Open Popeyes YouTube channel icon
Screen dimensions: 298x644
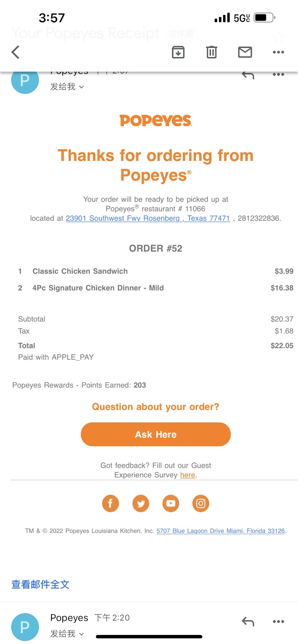[171, 503]
